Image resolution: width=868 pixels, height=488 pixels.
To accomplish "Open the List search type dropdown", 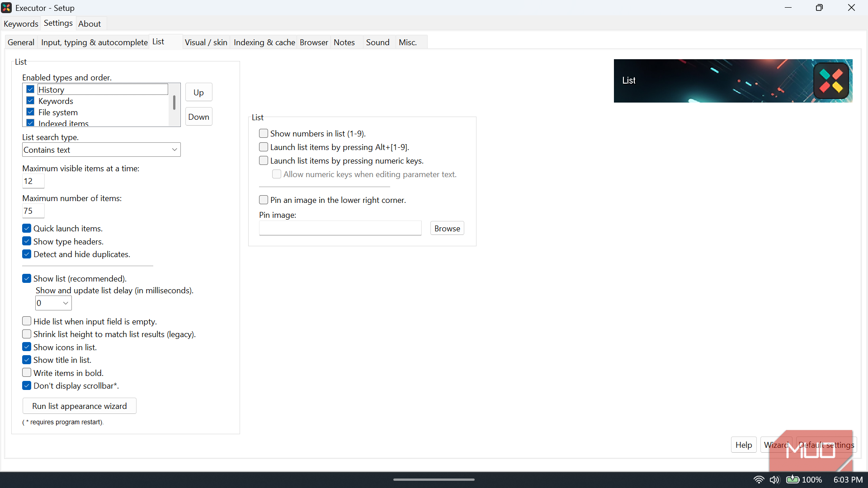I will tap(101, 150).
